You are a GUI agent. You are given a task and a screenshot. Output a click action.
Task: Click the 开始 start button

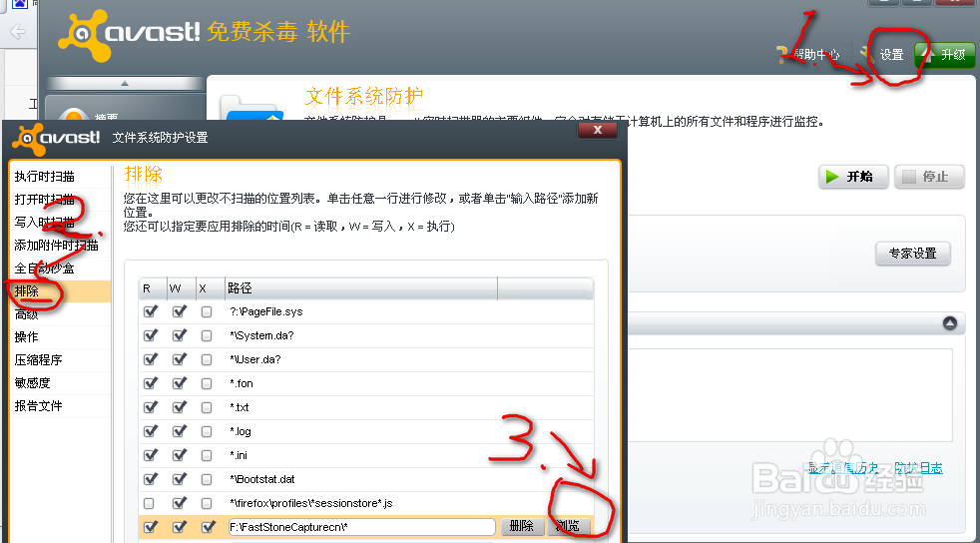coord(853,177)
